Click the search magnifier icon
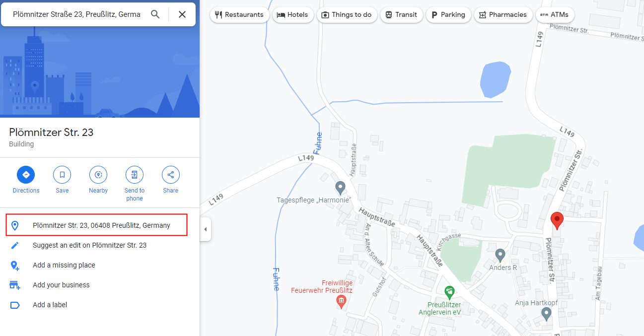Image resolution: width=644 pixels, height=336 pixels. tap(155, 14)
